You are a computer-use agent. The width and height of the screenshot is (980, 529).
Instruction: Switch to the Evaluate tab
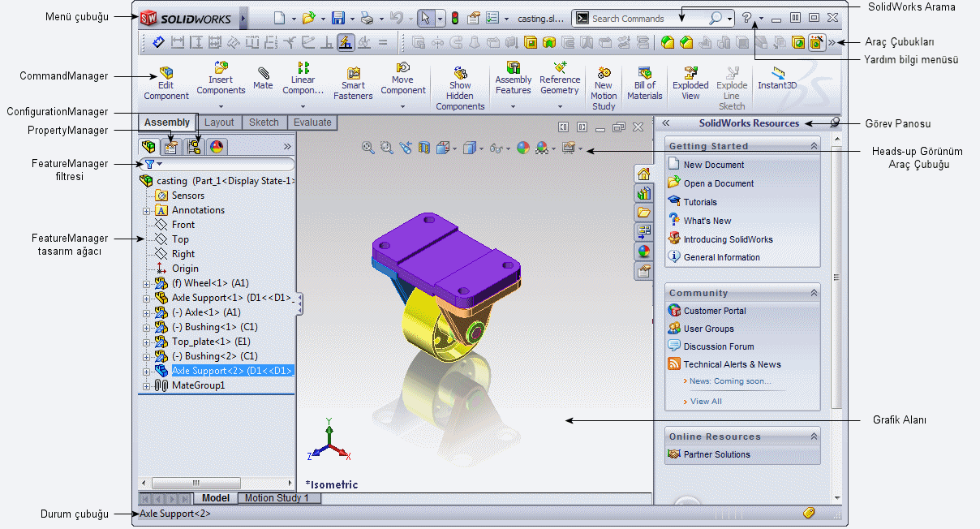(312, 123)
